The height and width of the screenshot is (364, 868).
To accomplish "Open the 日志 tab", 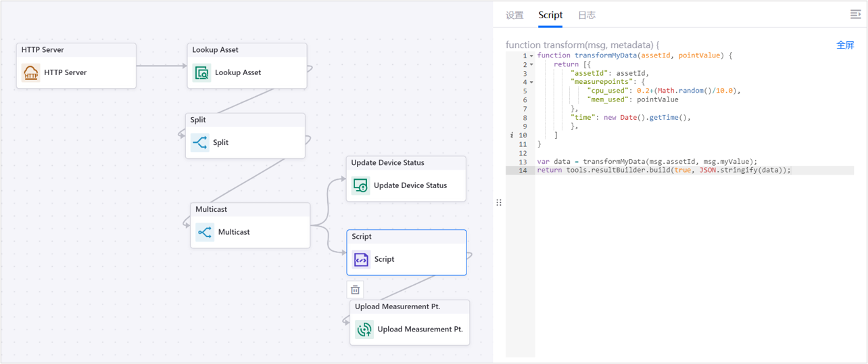I will coord(586,15).
